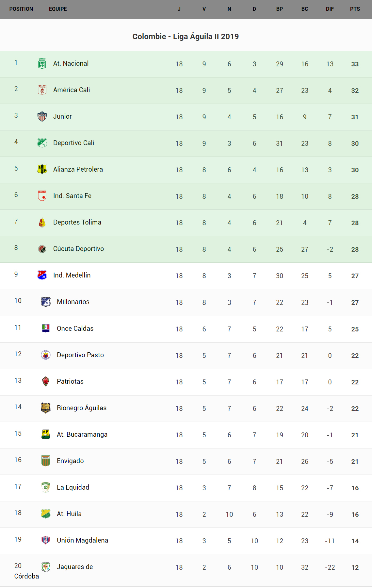The height and width of the screenshot is (588, 372).
Task: Click the América Cali team logo
Action: (42, 90)
